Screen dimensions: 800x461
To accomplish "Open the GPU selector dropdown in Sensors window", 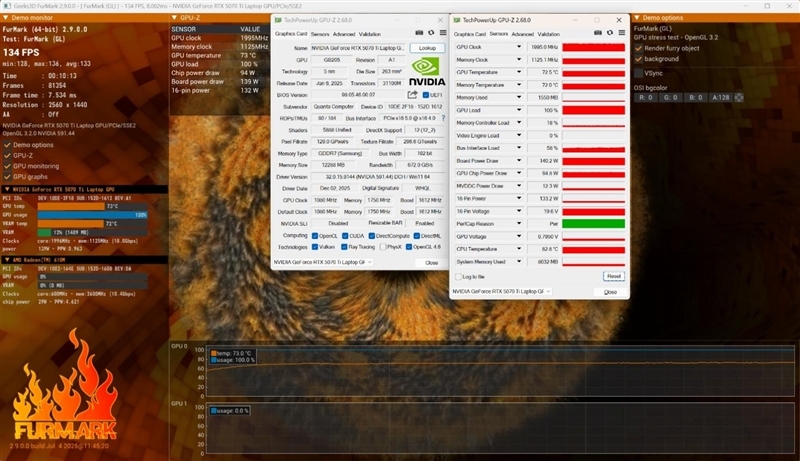I will [x=502, y=291].
